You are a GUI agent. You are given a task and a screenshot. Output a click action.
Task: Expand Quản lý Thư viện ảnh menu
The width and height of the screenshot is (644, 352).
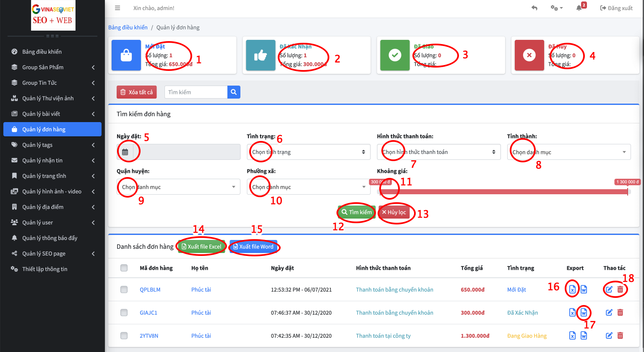click(x=52, y=98)
